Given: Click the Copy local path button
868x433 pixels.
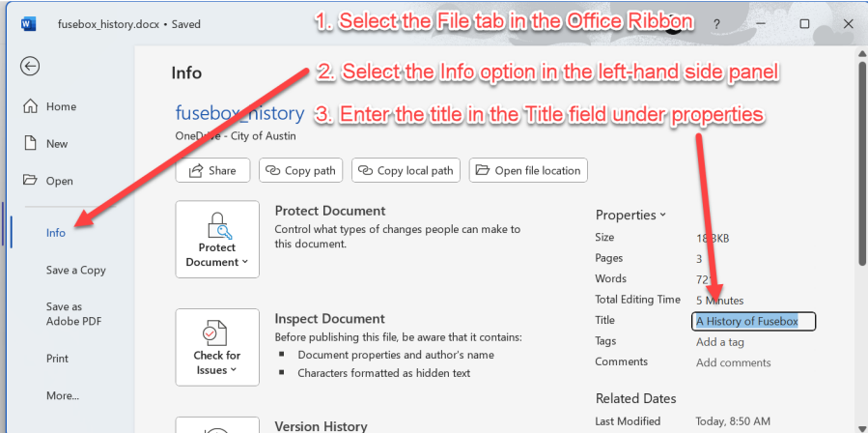Looking at the screenshot, I should coord(406,171).
